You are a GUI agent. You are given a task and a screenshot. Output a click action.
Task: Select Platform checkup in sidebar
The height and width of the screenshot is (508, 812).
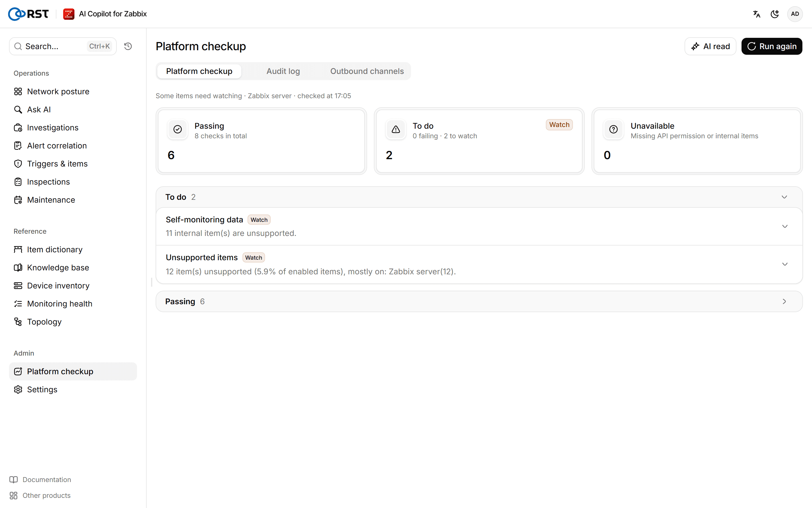pyautogui.click(x=73, y=371)
